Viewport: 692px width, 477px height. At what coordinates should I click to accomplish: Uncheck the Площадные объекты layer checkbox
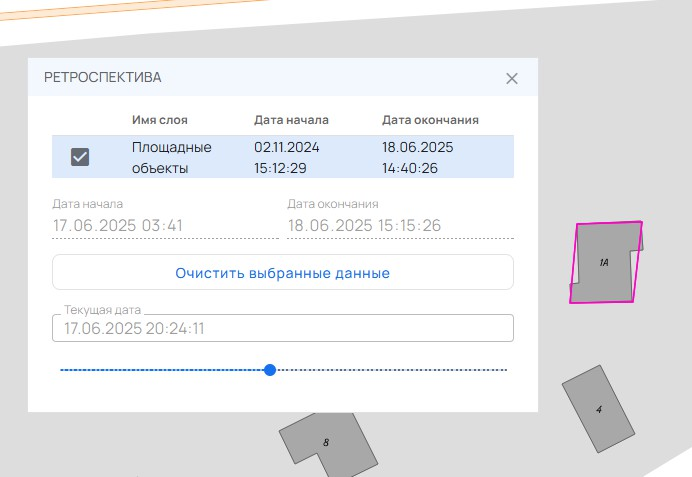click(x=80, y=157)
